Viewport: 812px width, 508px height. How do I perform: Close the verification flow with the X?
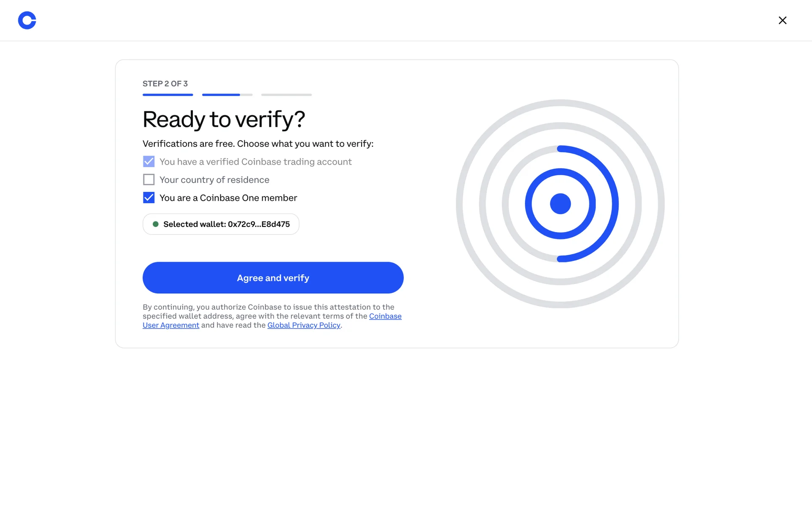click(x=782, y=20)
